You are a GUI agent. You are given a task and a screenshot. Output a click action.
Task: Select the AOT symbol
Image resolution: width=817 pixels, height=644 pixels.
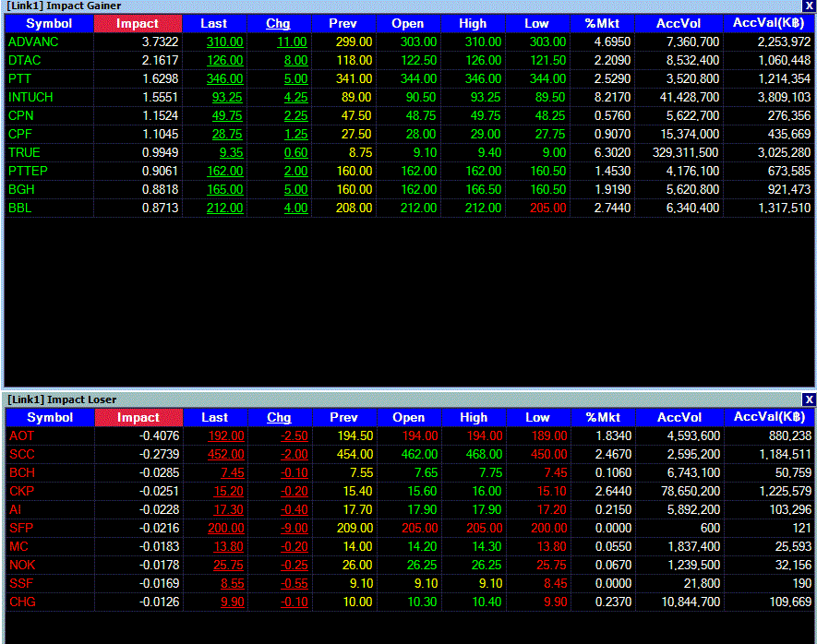[x=22, y=435]
